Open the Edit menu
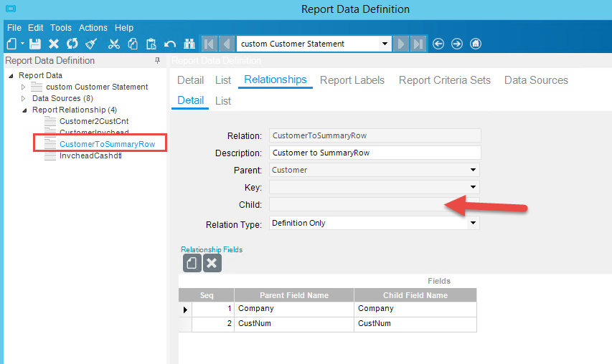 click(x=36, y=28)
